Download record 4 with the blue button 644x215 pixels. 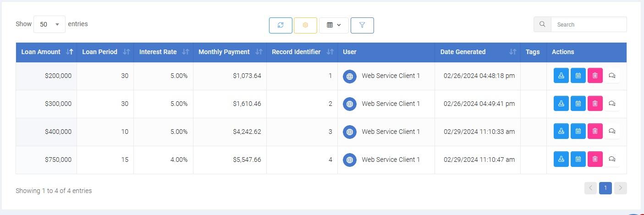tap(561, 160)
